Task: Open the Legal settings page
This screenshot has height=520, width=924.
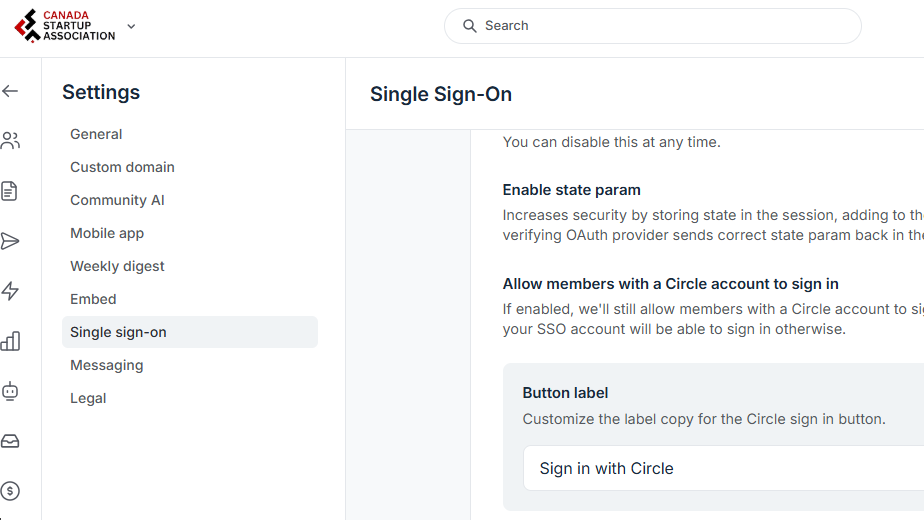Action: point(88,398)
